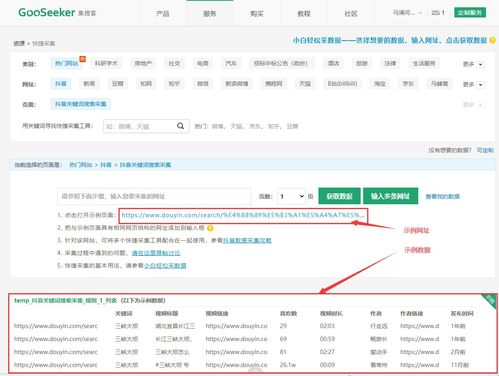499x376 pixels.
Task: Select the 汽车 category
Action: click(x=231, y=63)
